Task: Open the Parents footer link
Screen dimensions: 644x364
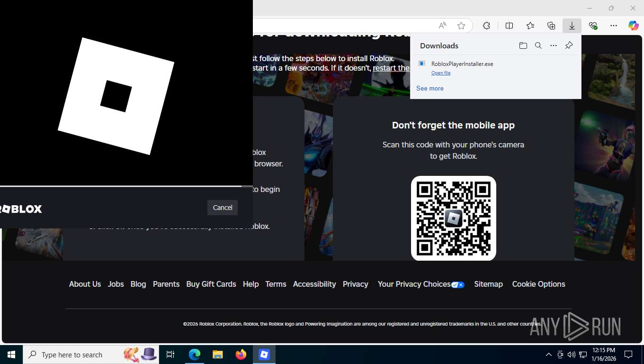Action: (x=166, y=284)
